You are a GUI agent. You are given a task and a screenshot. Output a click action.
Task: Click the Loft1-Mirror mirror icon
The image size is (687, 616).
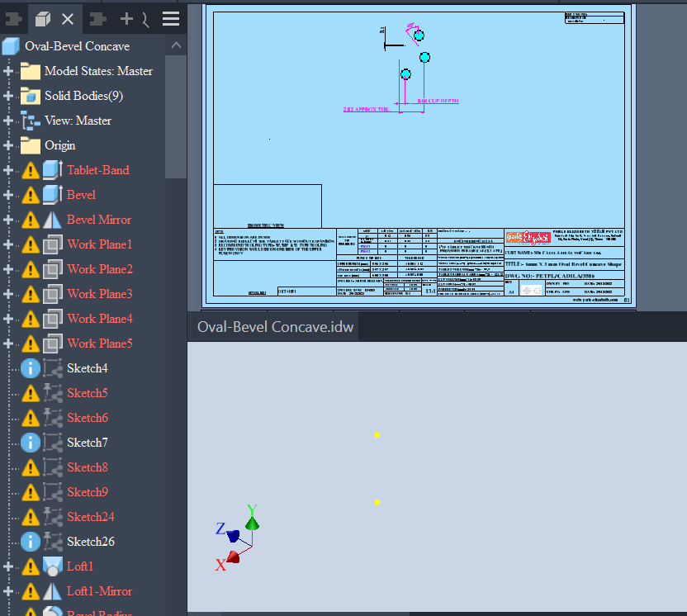pyautogui.click(x=52, y=591)
